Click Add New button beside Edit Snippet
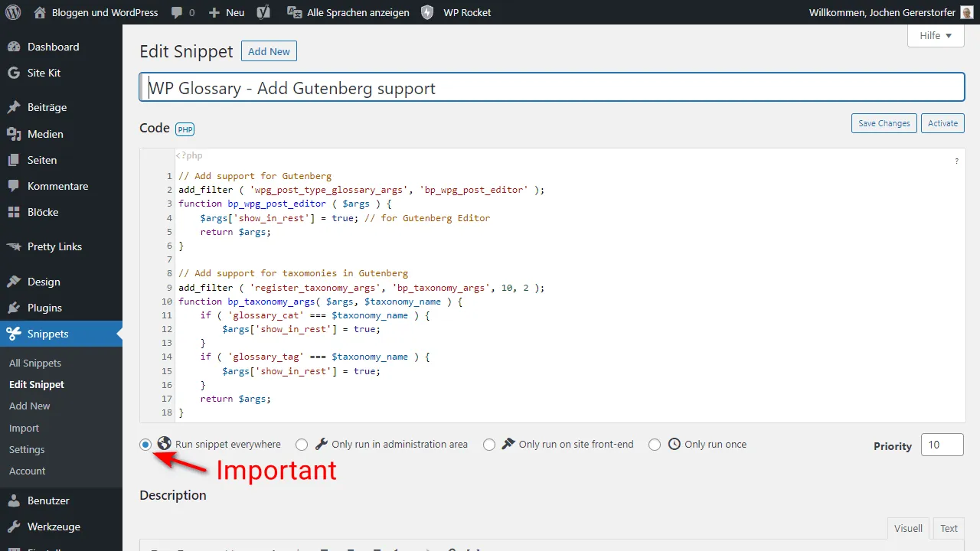This screenshot has height=551, width=980. 269,51
